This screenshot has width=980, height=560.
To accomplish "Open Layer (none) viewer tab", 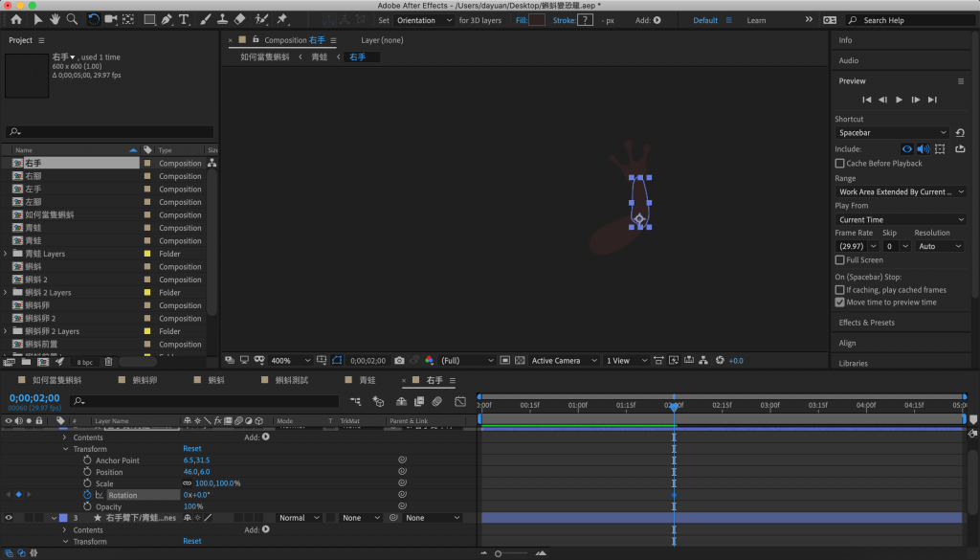I will [382, 40].
